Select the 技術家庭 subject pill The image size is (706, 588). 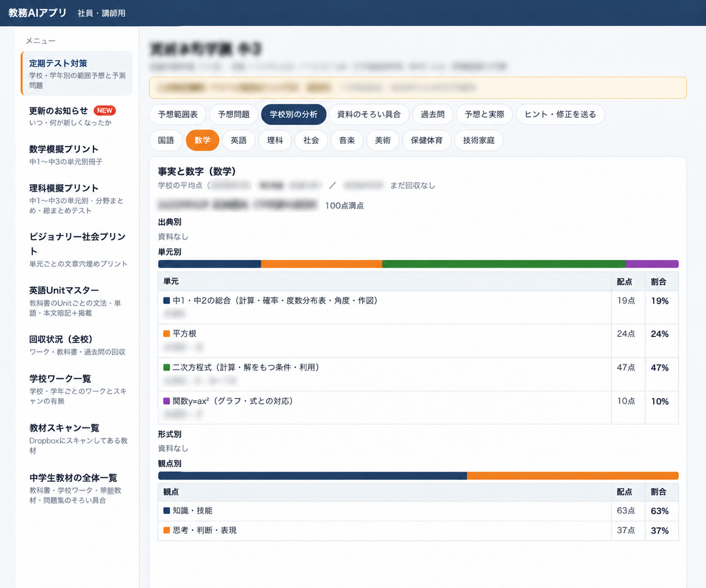tap(478, 140)
